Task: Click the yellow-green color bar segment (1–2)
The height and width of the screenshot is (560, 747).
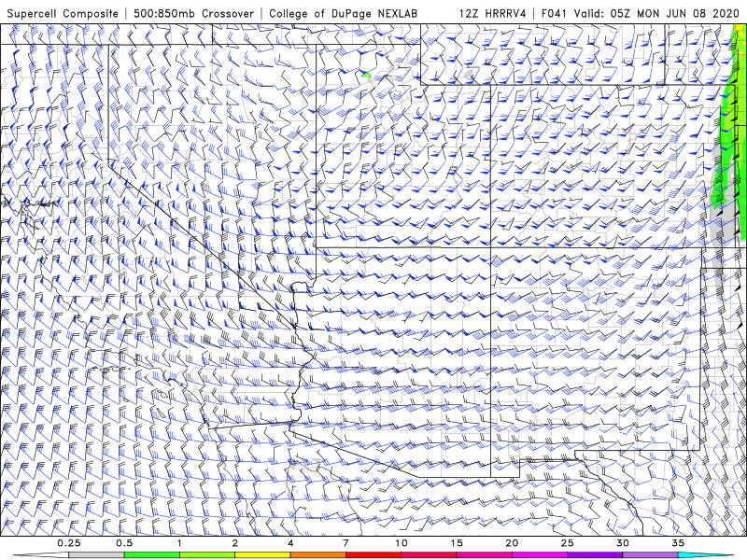Action: point(207,555)
